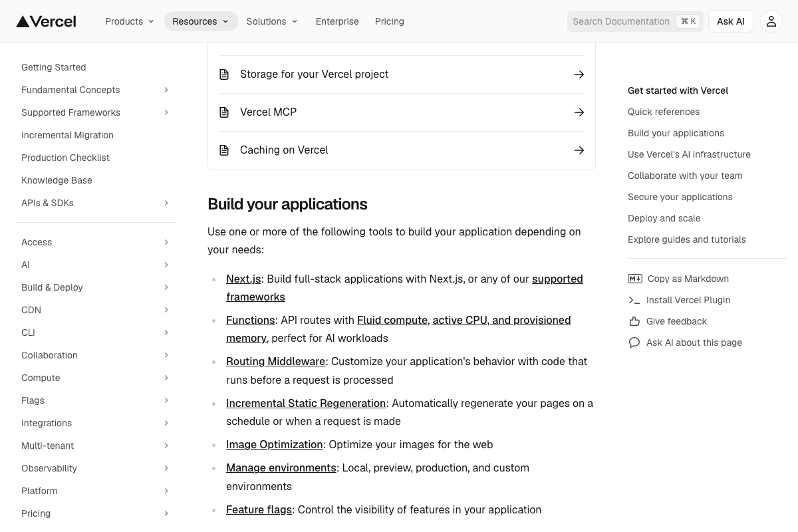Open the Incremental Migration page

click(67, 135)
